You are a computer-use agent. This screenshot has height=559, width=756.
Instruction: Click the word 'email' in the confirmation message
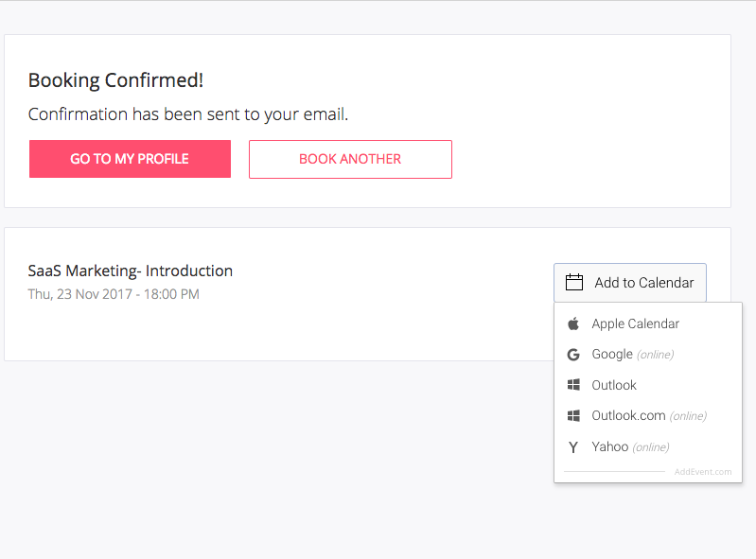click(324, 114)
